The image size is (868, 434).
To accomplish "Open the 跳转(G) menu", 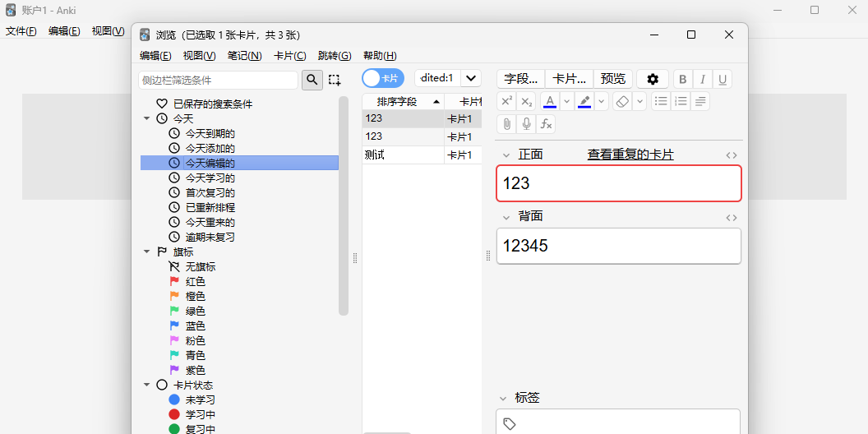I will click(335, 55).
